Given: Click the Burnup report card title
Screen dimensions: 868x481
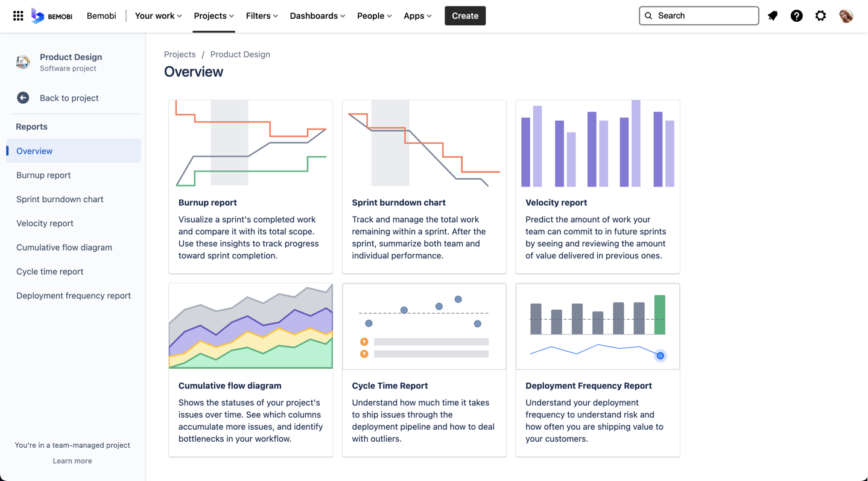Looking at the screenshot, I should click(207, 203).
